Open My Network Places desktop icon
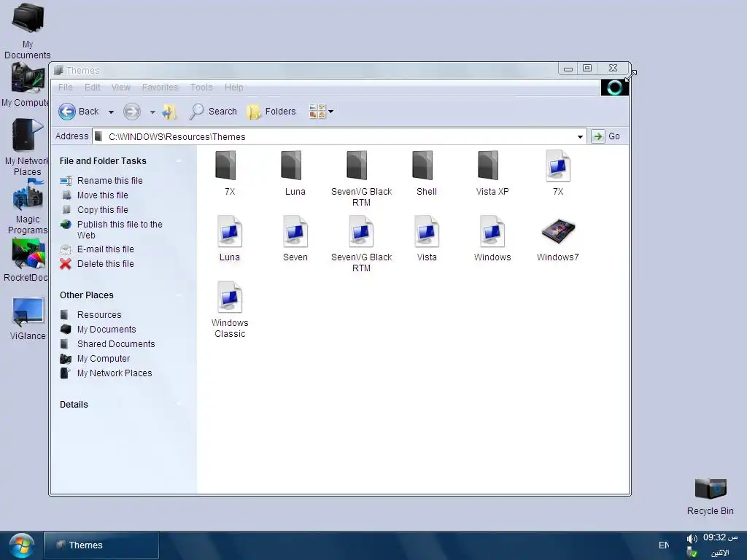This screenshot has width=747, height=560. (27, 147)
